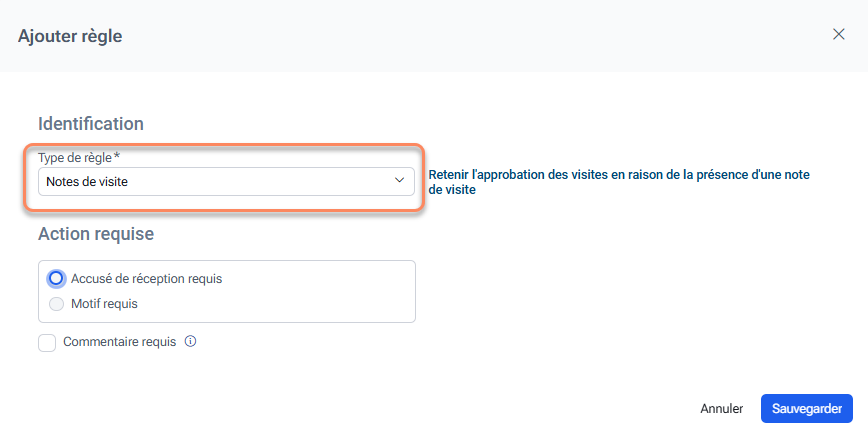Click the Retenir l'approbation des visites description
Image resolution: width=868 pixels, height=441 pixels.
click(618, 181)
